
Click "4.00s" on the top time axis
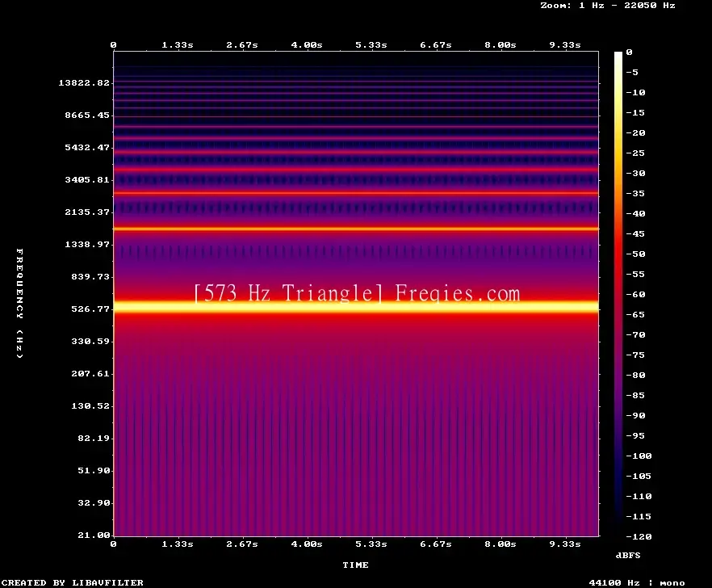point(307,45)
